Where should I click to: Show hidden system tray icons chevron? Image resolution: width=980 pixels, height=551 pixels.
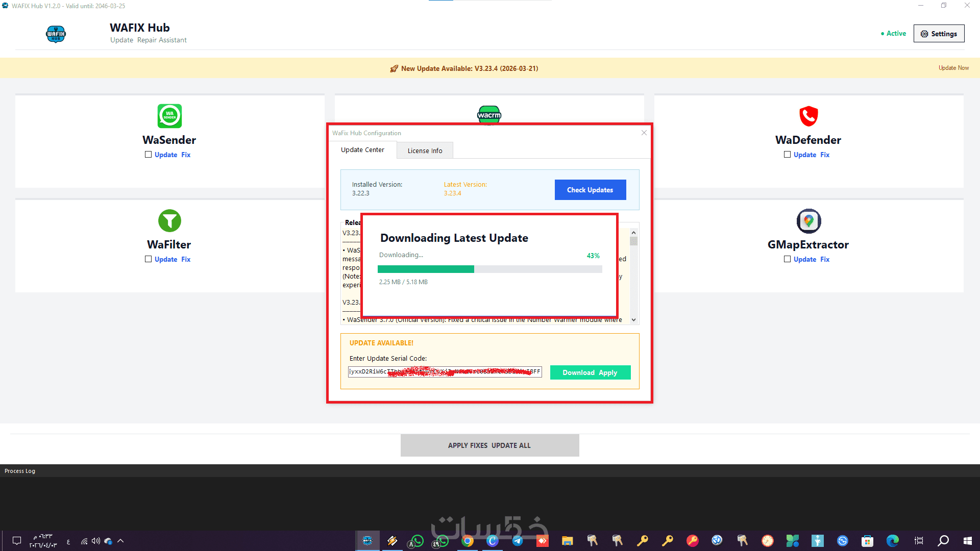120,541
